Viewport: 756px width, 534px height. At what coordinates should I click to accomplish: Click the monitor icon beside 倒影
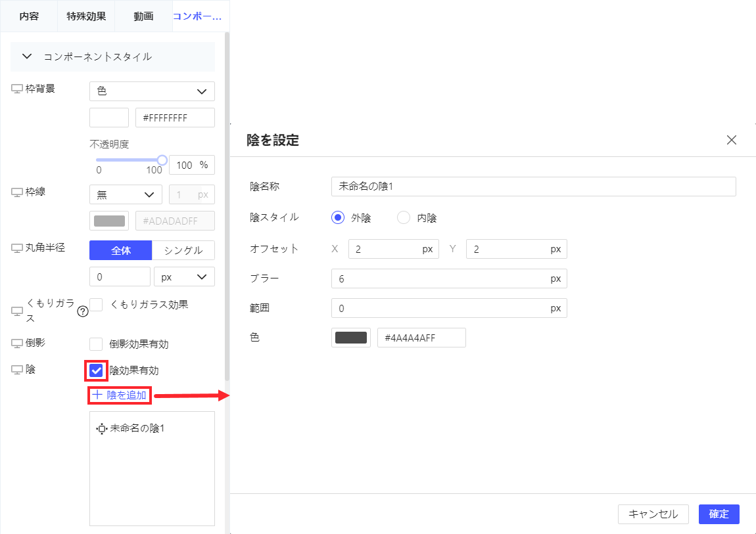(x=17, y=344)
